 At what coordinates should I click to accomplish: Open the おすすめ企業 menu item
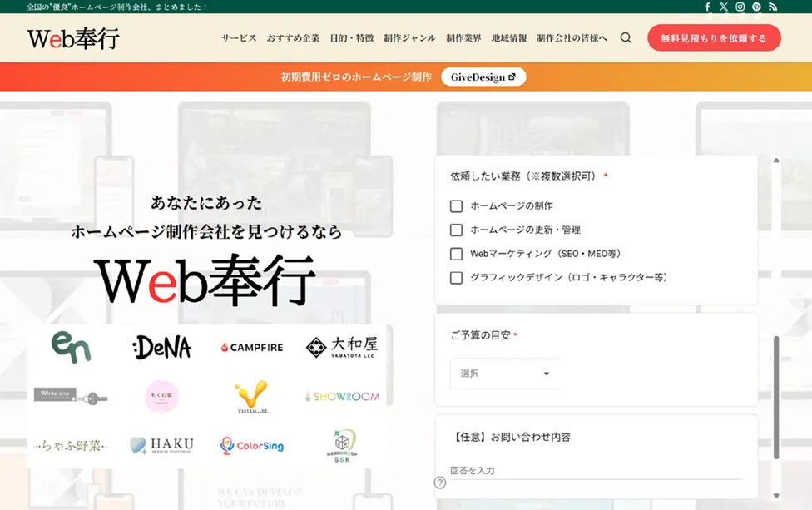293,38
